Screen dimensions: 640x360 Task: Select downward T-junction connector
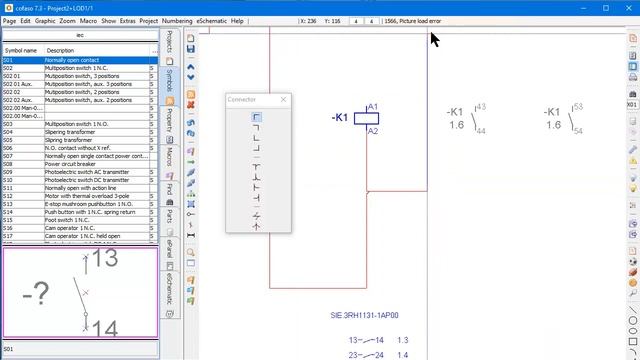click(256, 167)
